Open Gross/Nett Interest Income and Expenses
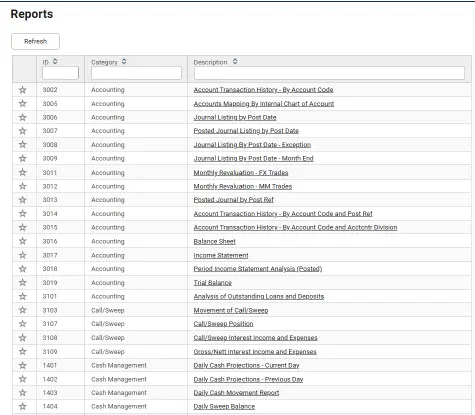475x415 pixels. coord(255,352)
